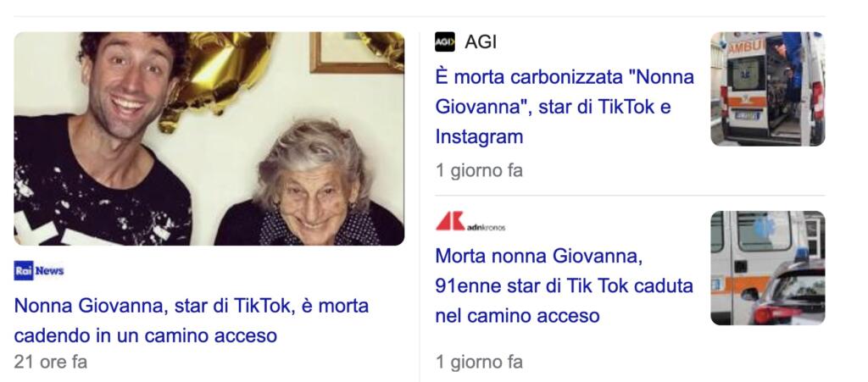Image resolution: width=868 pixels, height=382 pixels.
Task: Click the red Adnkronos logo
Action: [x=470, y=221]
